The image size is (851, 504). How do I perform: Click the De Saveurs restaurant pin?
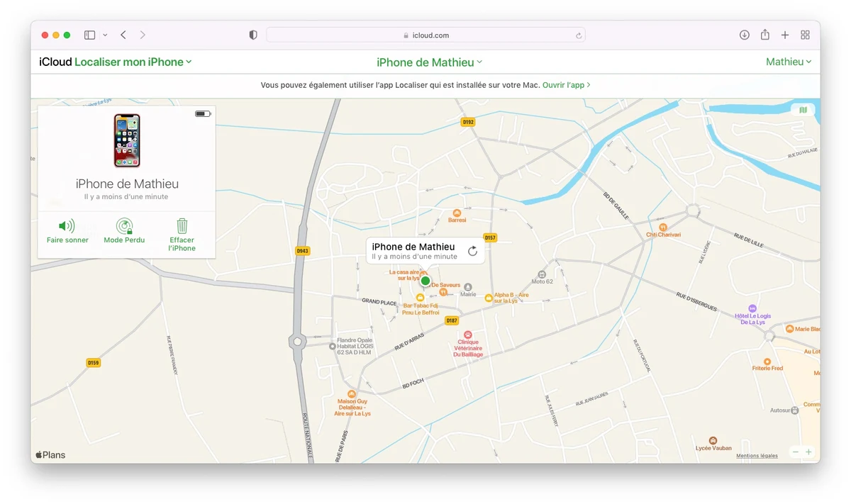click(x=443, y=291)
